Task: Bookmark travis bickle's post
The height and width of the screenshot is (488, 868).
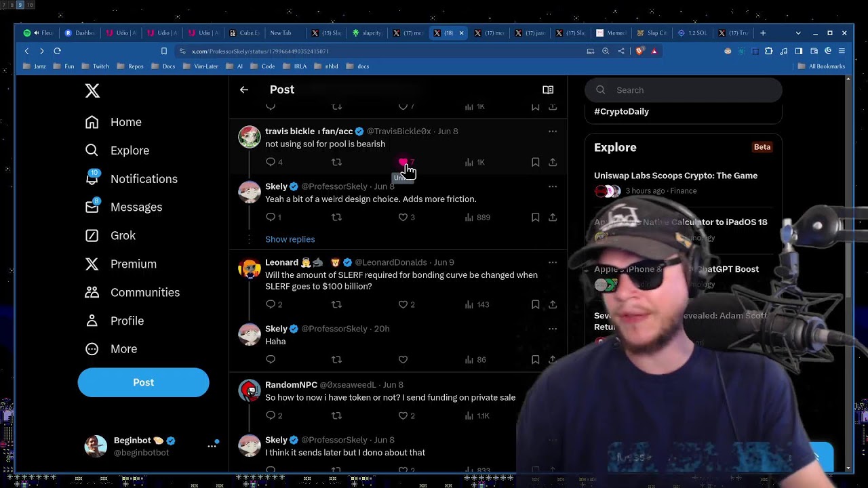Action: [535, 162]
